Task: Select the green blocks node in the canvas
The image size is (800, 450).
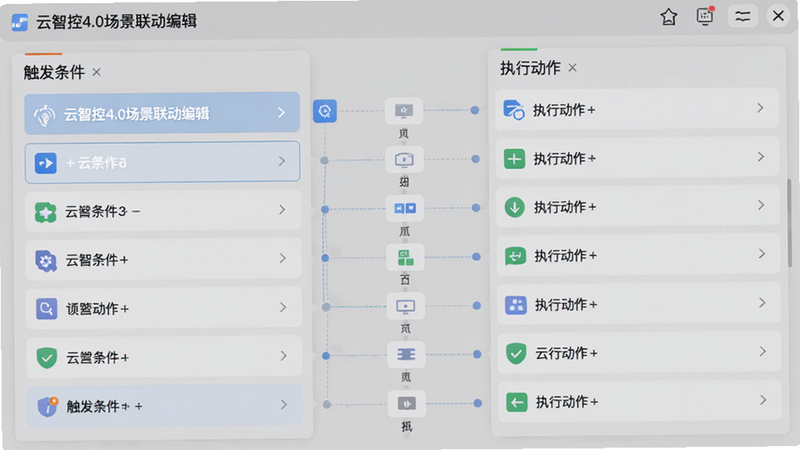Action: [x=406, y=257]
